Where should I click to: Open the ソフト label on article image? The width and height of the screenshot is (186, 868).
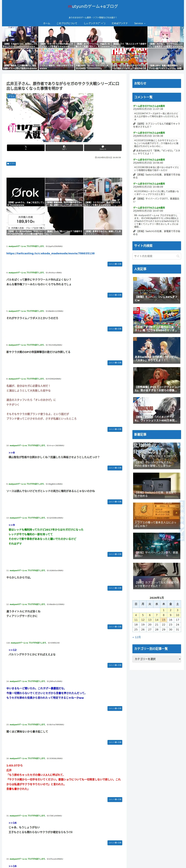[11, 96]
